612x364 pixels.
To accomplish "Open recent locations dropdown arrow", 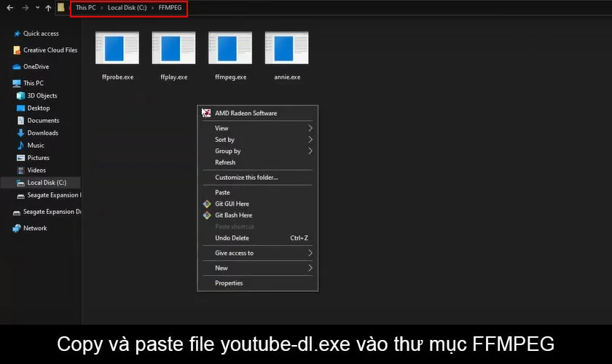I will point(37,7).
